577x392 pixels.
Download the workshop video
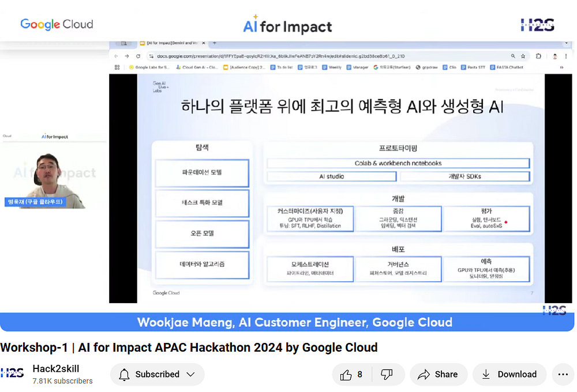(509, 374)
